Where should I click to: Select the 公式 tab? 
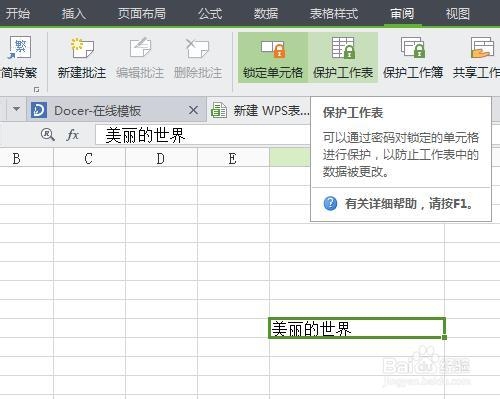[x=210, y=13]
